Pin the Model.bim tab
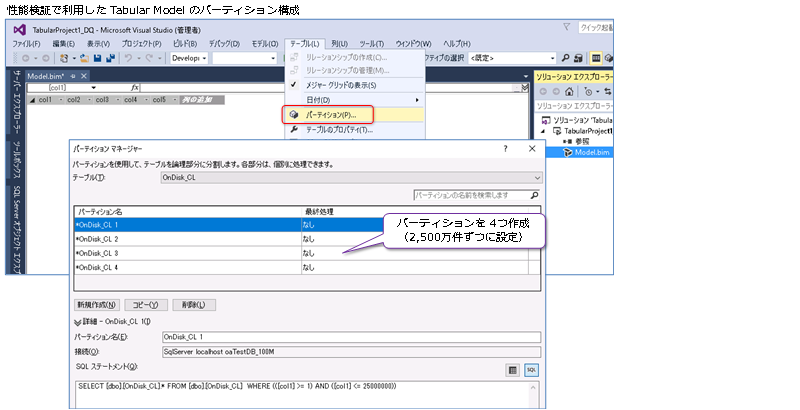 [72, 76]
